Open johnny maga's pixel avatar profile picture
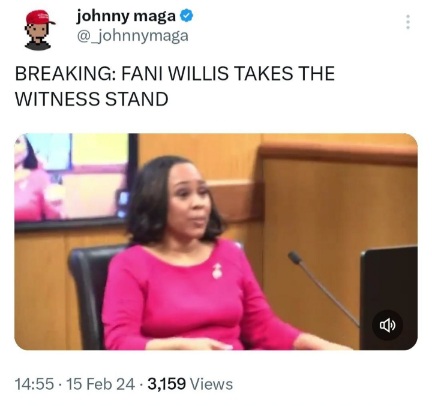 pyautogui.click(x=39, y=30)
